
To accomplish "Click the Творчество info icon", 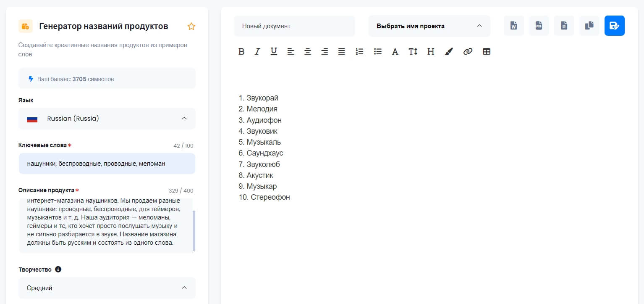I will click(58, 269).
